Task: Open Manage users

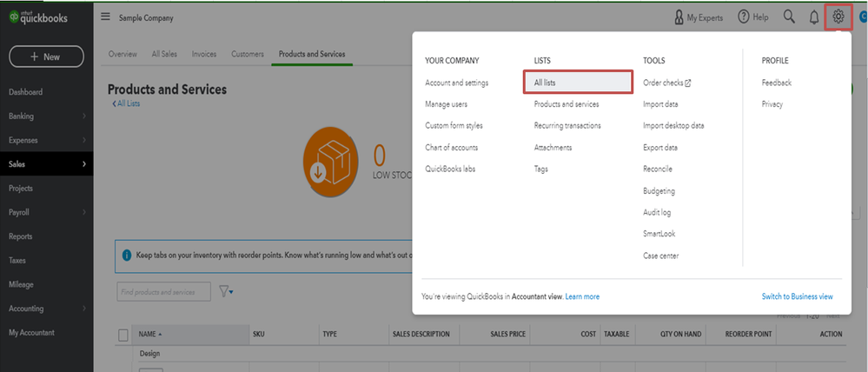Action: coord(447,104)
